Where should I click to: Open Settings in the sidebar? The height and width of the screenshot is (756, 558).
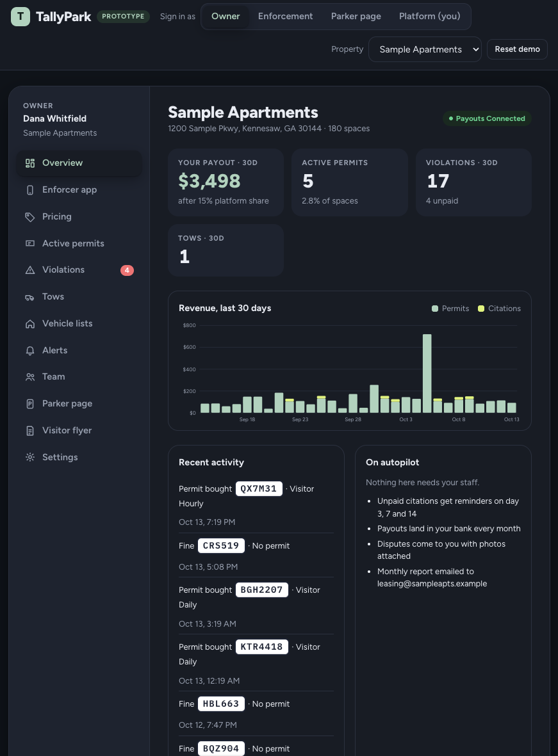pos(79,457)
